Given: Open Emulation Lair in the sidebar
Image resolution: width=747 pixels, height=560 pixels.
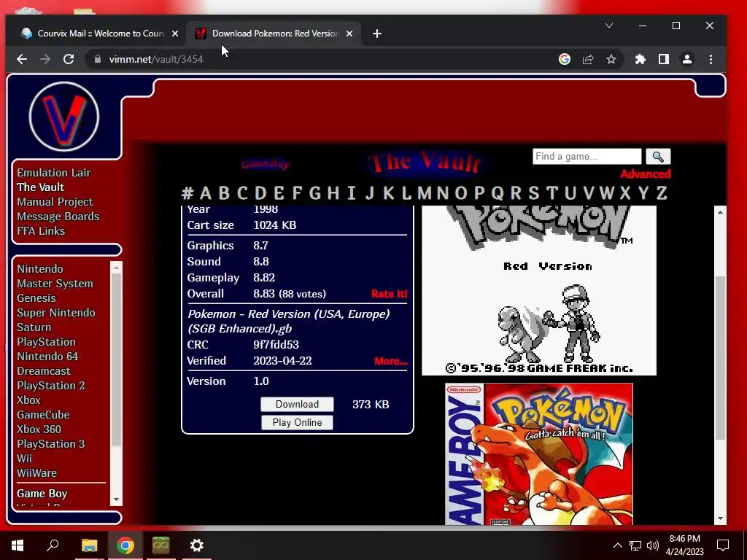Looking at the screenshot, I should 54,172.
